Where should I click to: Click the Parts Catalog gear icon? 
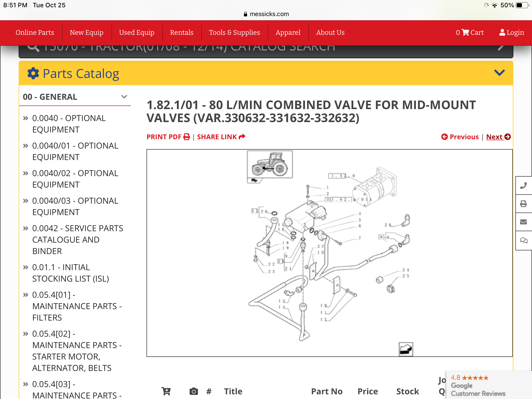[x=33, y=74]
